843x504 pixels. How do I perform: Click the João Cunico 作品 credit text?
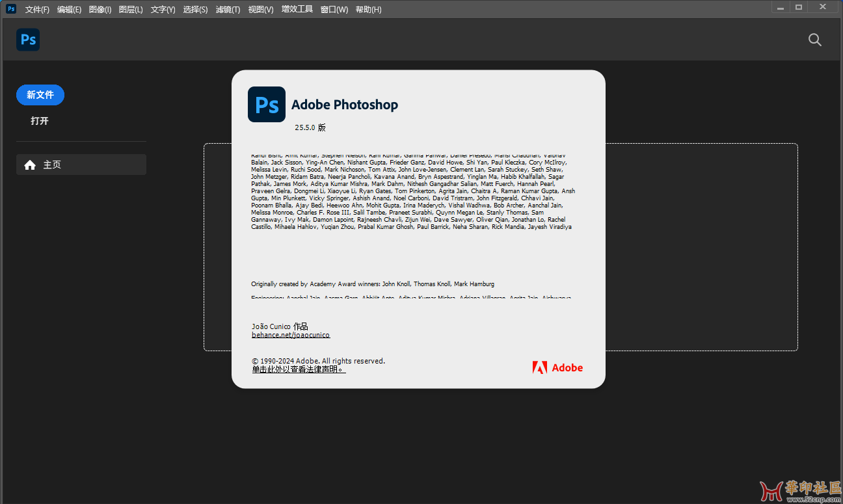280,326
